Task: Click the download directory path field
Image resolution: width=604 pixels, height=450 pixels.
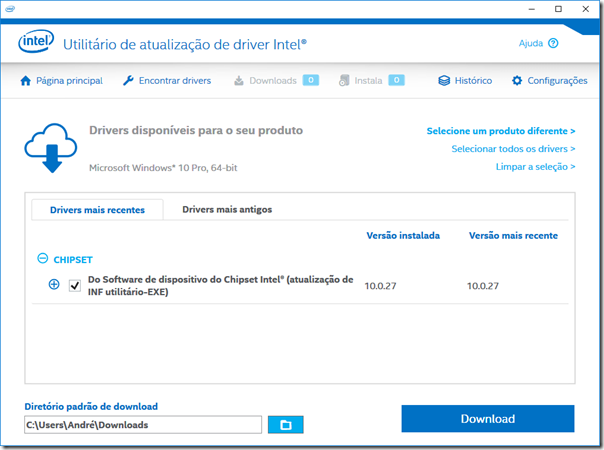Action: click(x=143, y=425)
